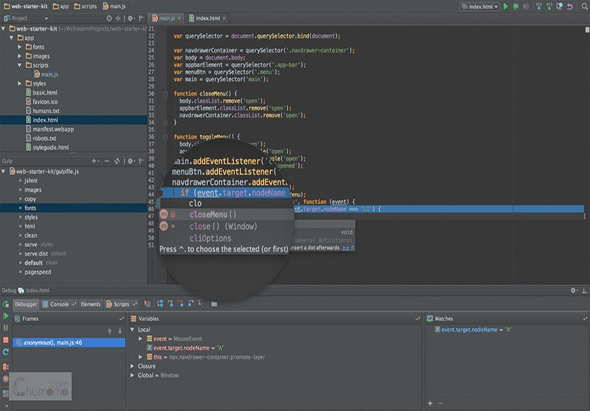Open the Scripts tab
Image resolution: width=590 pixels, height=411 pixels.
(x=121, y=304)
